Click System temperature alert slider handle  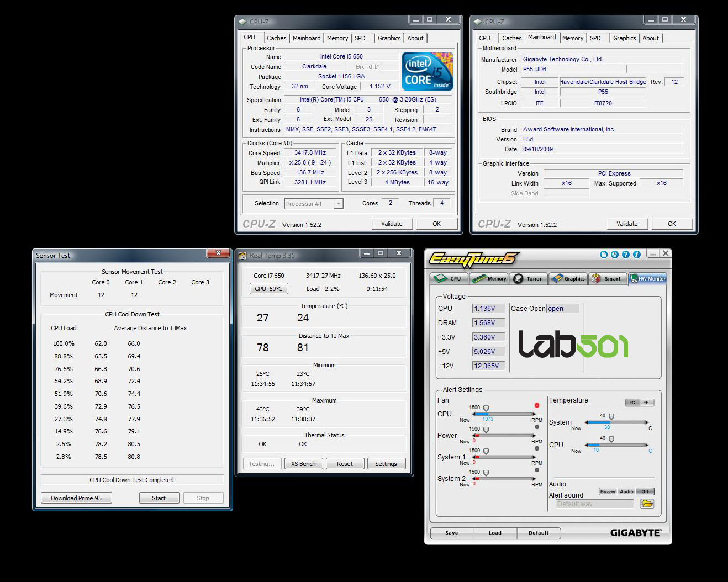[x=611, y=417]
